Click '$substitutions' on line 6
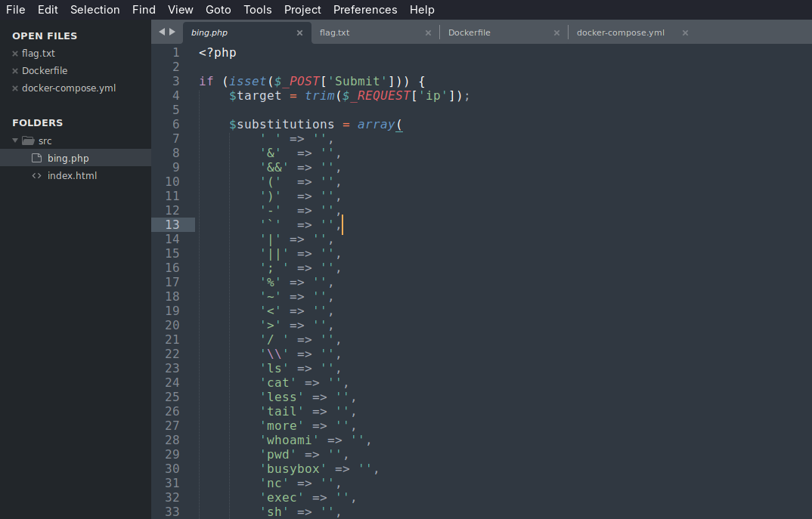 click(x=282, y=125)
